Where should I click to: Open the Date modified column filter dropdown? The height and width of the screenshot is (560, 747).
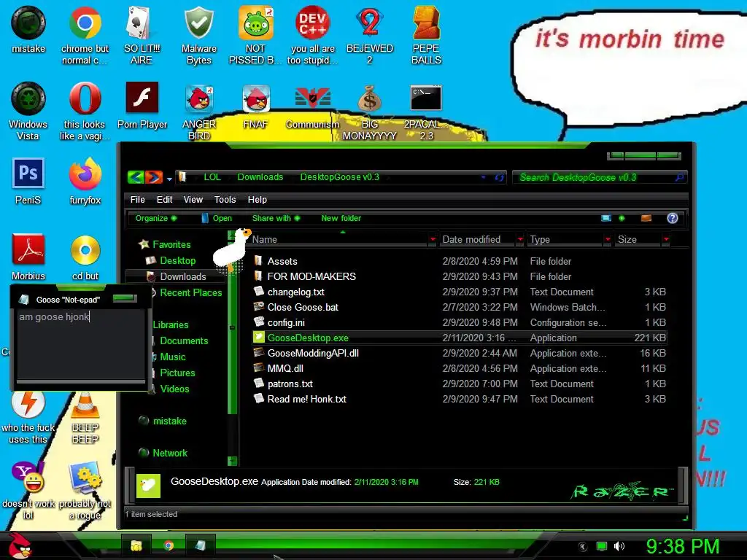[520, 239]
